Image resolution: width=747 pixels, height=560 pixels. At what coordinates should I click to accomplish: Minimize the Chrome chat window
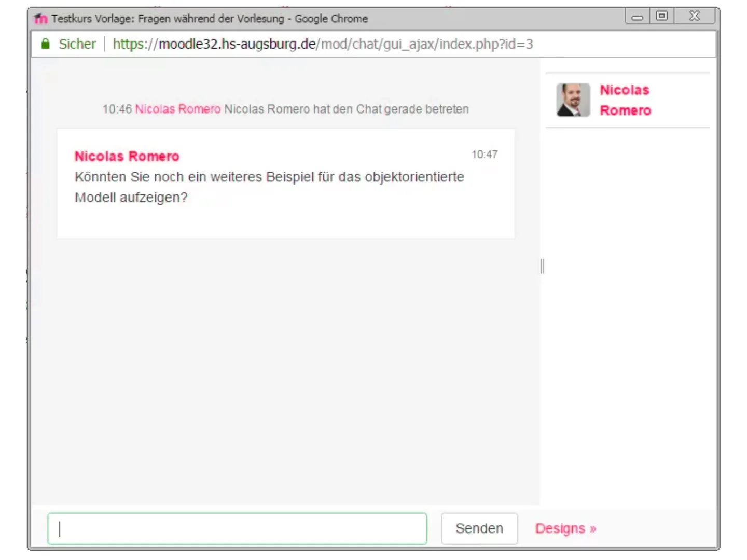click(x=638, y=17)
